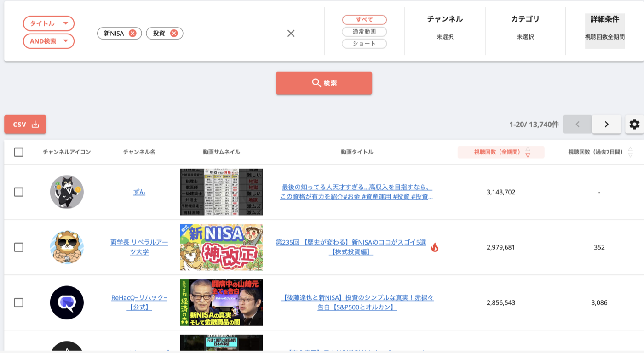Sort by 視聴回数（過去7日間） arrows
644x353 pixels.
[630, 152]
